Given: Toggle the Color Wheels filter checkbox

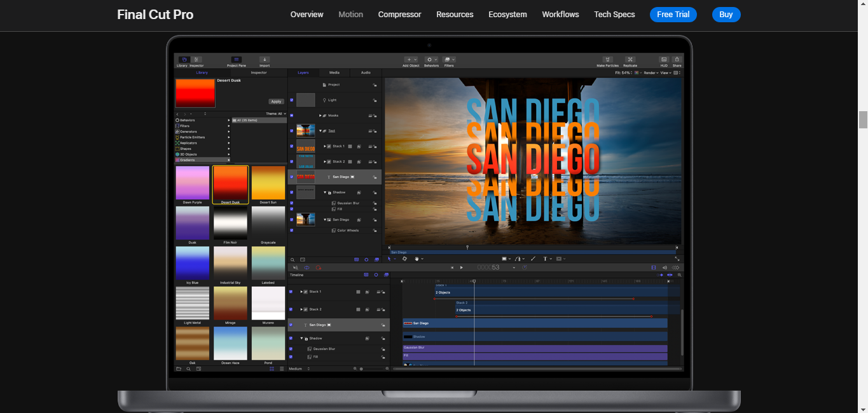Looking at the screenshot, I should 292,231.
